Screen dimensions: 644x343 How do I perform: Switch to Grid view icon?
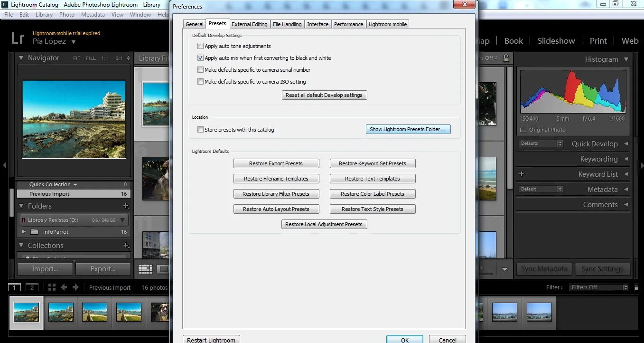pos(145,269)
